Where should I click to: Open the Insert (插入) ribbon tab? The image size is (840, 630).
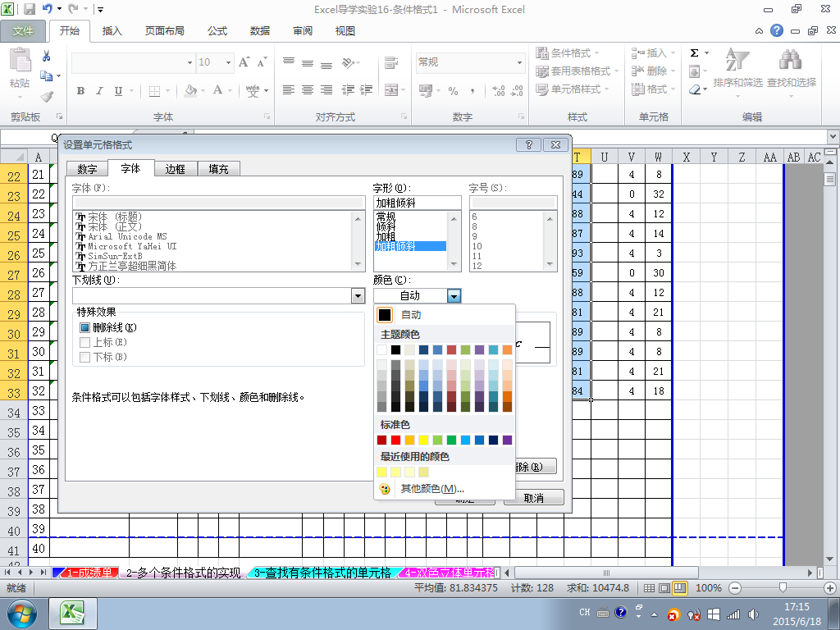[112, 31]
